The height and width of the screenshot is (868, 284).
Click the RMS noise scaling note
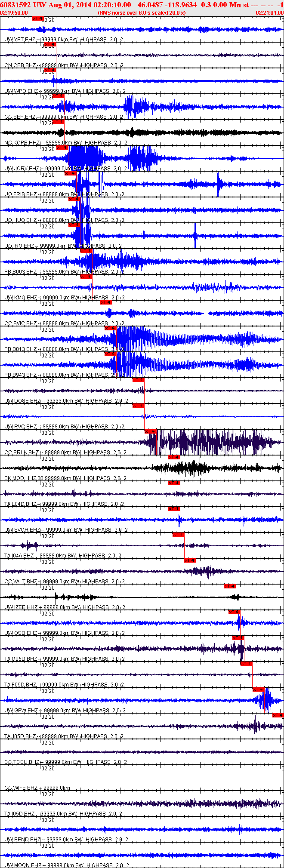tap(142, 13)
